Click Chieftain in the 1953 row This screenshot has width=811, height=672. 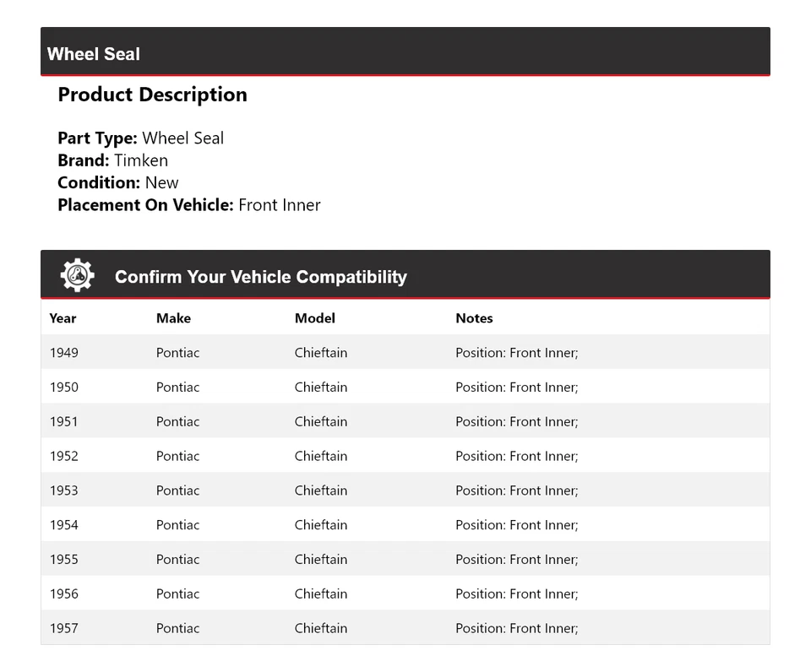pyautogui.click(x=320, y=490)
